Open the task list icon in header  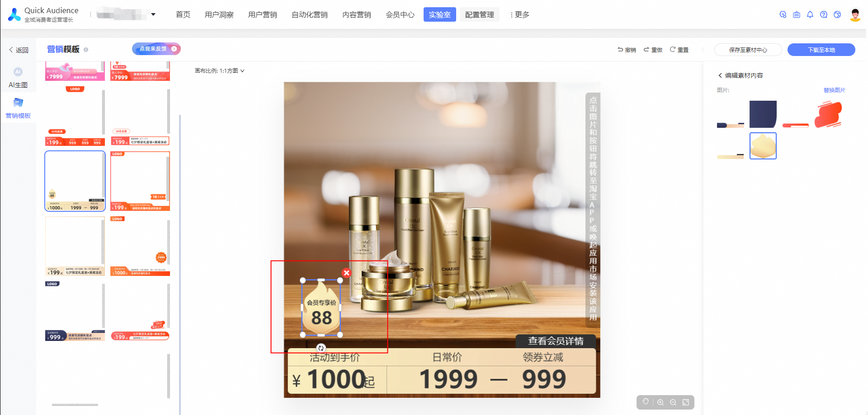[x=797, y=14]
